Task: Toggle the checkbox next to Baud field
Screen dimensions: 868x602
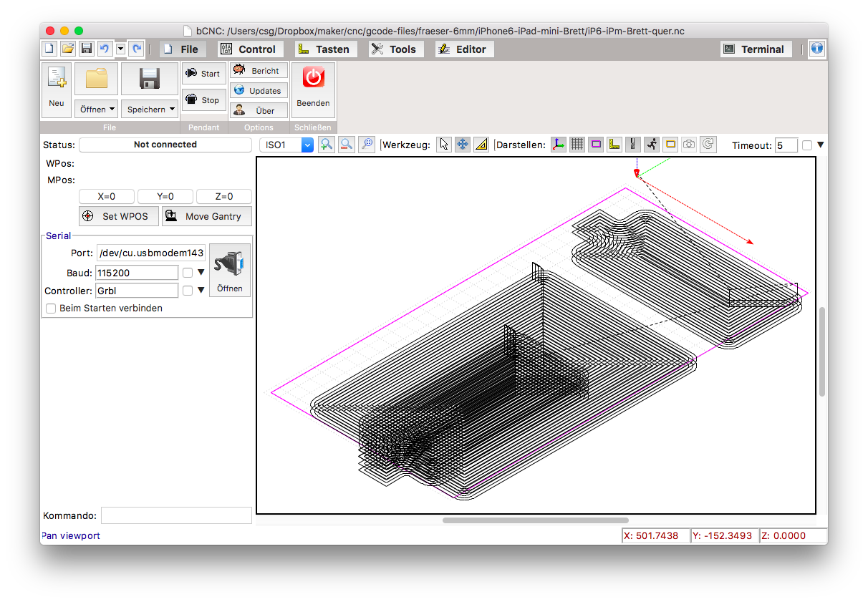Action: click(x=188, y=272)
